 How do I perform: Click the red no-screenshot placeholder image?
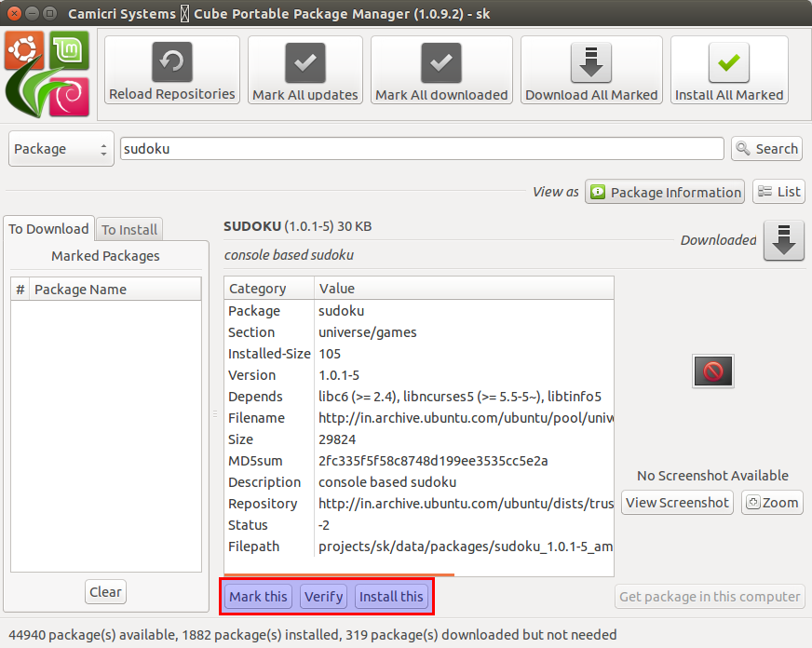713,371
